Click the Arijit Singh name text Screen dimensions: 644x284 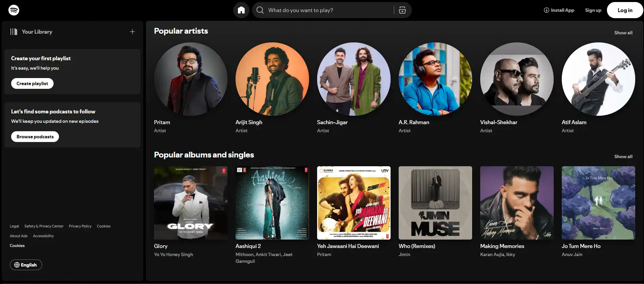pos(249,122)
